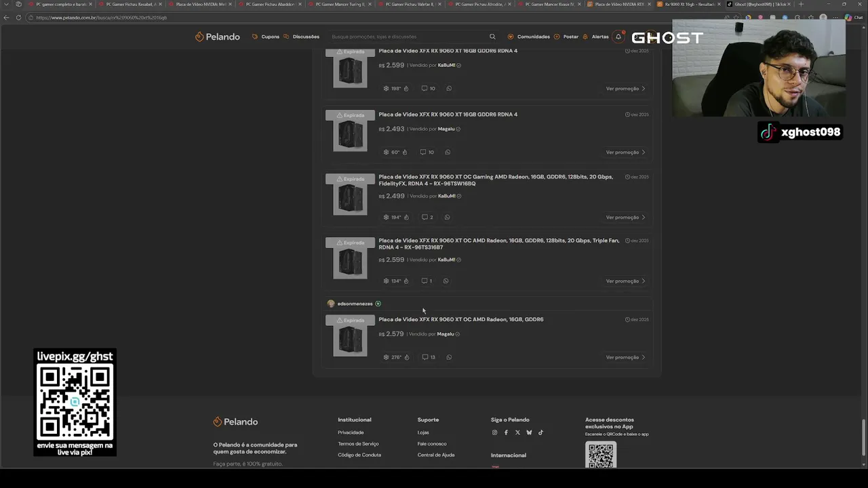This screenshot has height=488, width=868.
Task: Vote hot on the 276° deal
Action: tap(407, 357)
